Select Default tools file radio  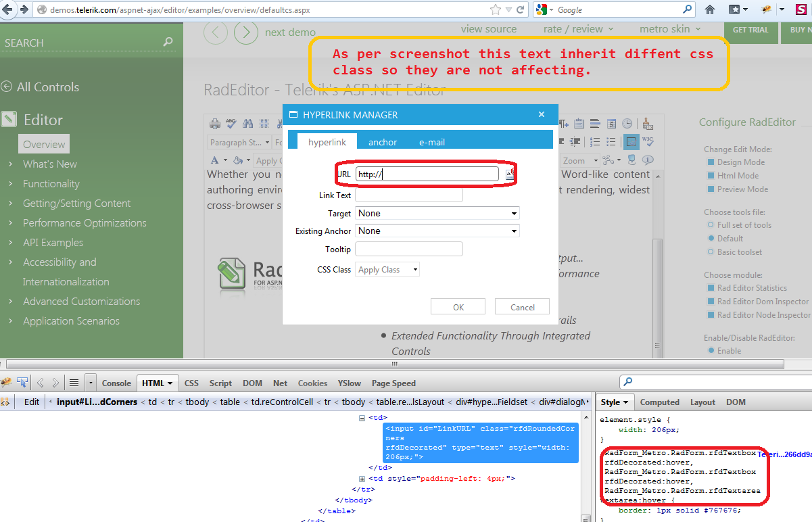711,238
